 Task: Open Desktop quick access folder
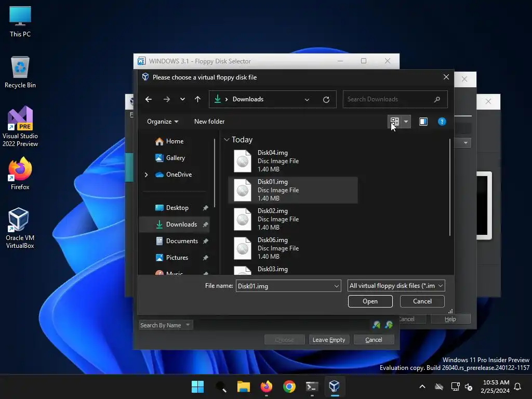point(177,208)
